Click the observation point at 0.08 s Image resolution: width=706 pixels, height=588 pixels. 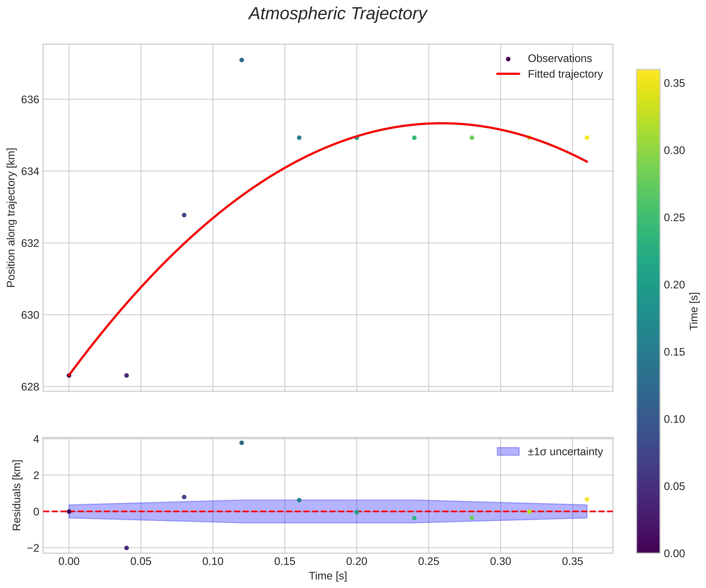184,215
